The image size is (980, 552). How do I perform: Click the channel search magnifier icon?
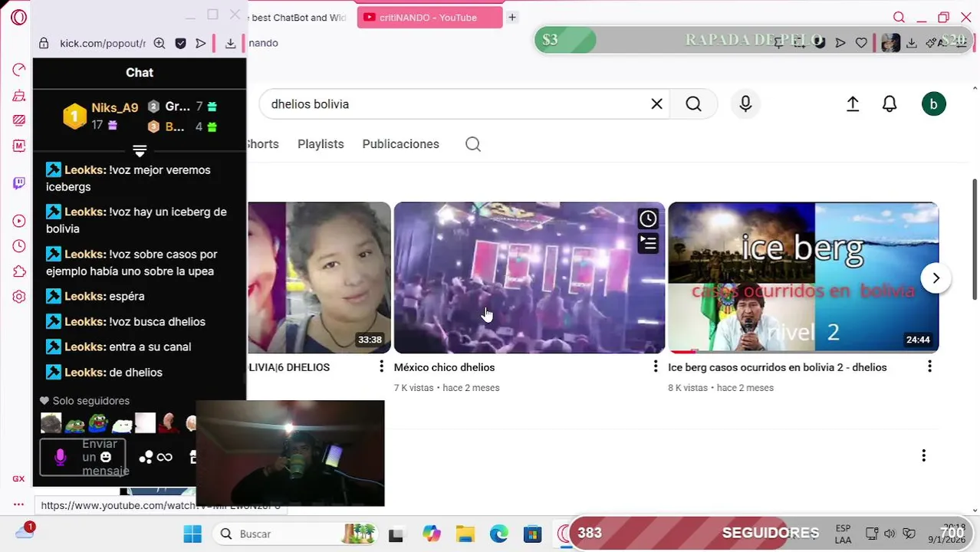pyautogui.click(x=473, y=144)
